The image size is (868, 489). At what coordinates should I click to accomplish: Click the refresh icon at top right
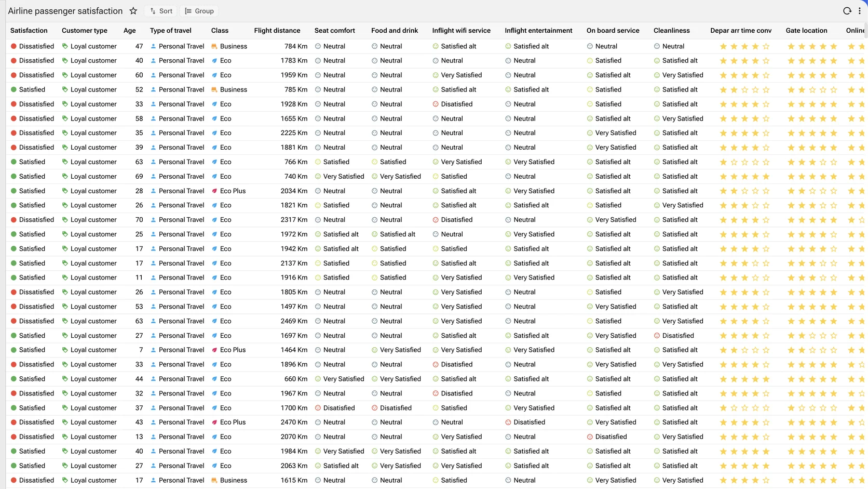(x=847, y=11)
